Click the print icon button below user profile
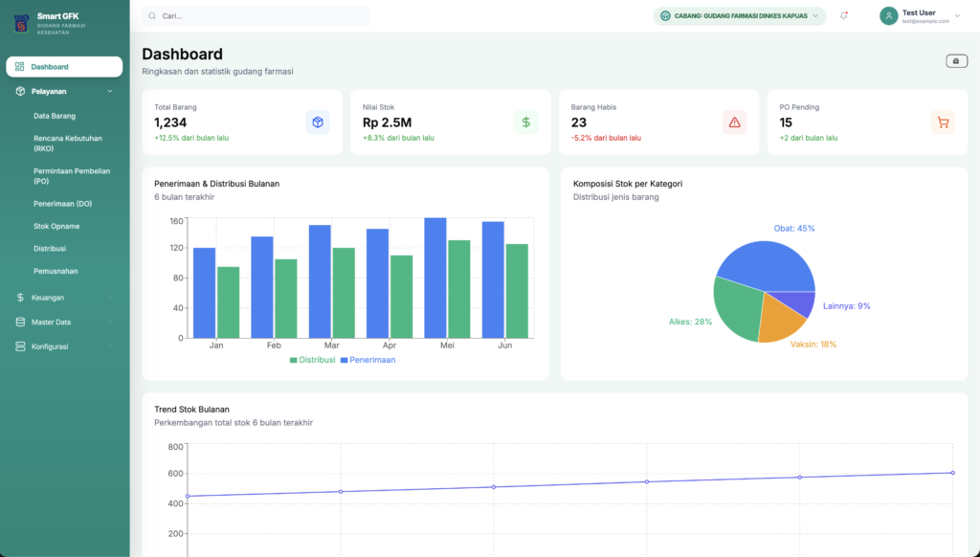The height and width of the screenshot is (557, 980). click(x=956, y=61)
